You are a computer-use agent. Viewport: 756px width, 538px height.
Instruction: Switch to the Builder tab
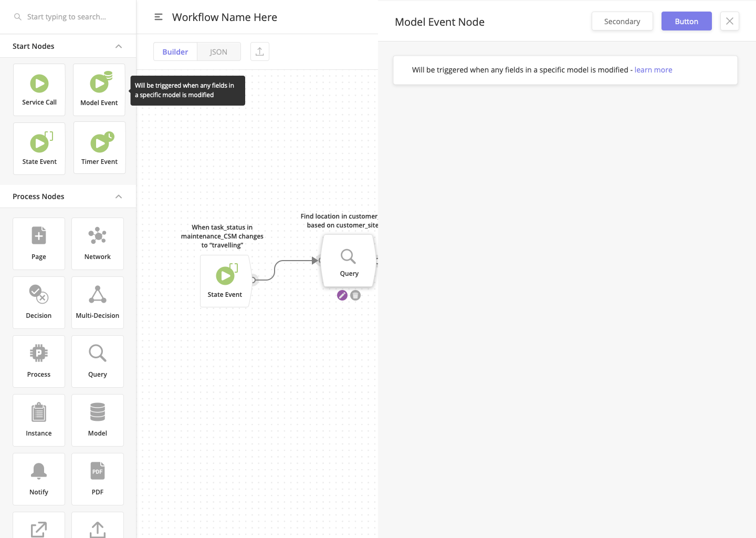(x=175, y=51)
